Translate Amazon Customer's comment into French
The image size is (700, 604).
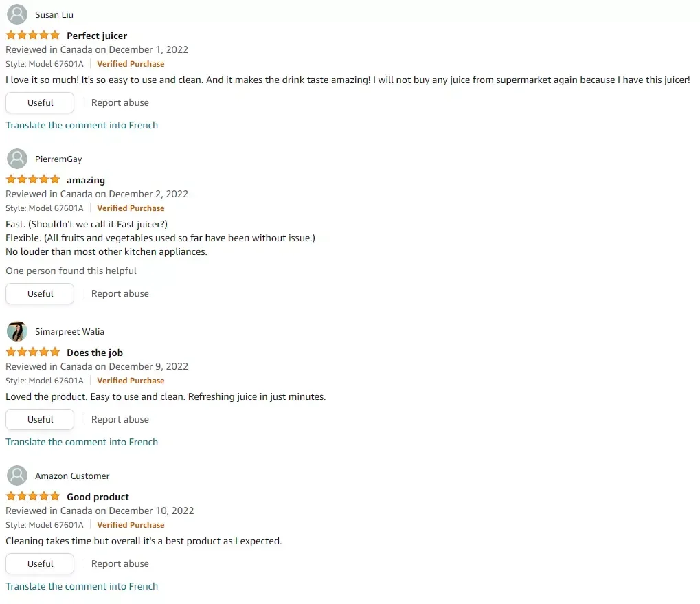[x=82, y=586]
